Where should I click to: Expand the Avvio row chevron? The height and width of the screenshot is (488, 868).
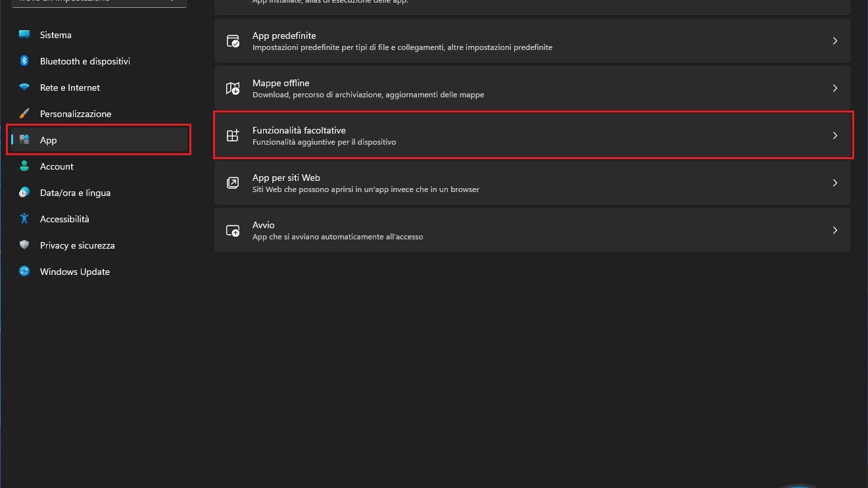(835, 230)
